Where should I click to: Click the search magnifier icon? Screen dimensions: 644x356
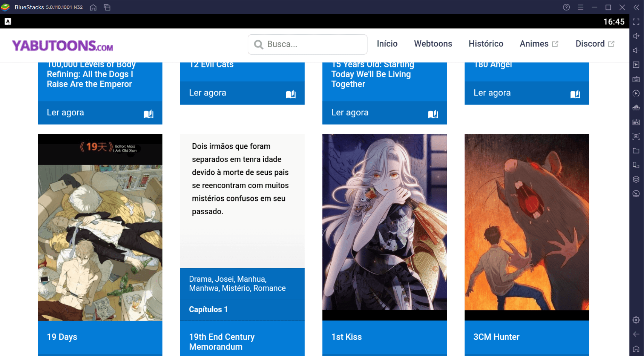258,44
